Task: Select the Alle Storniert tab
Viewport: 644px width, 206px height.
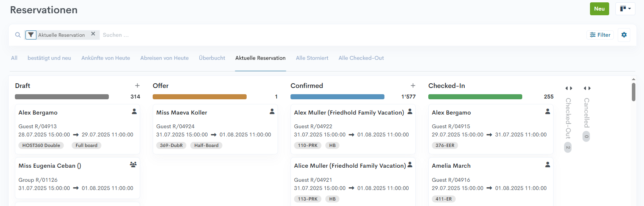Action: pyautogui.click(x=312, y=58)
